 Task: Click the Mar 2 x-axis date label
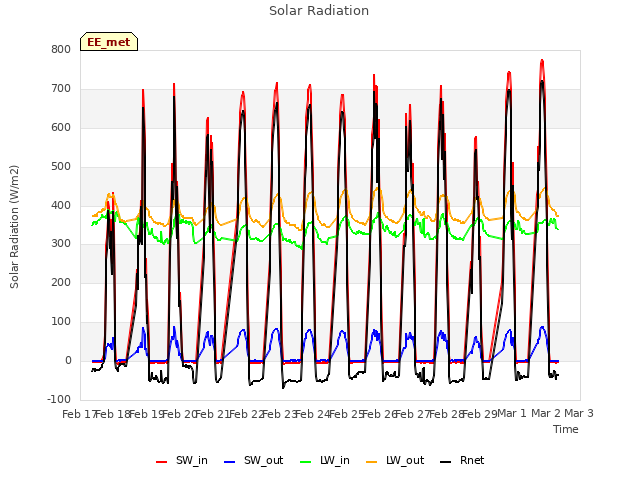point(546,413)
